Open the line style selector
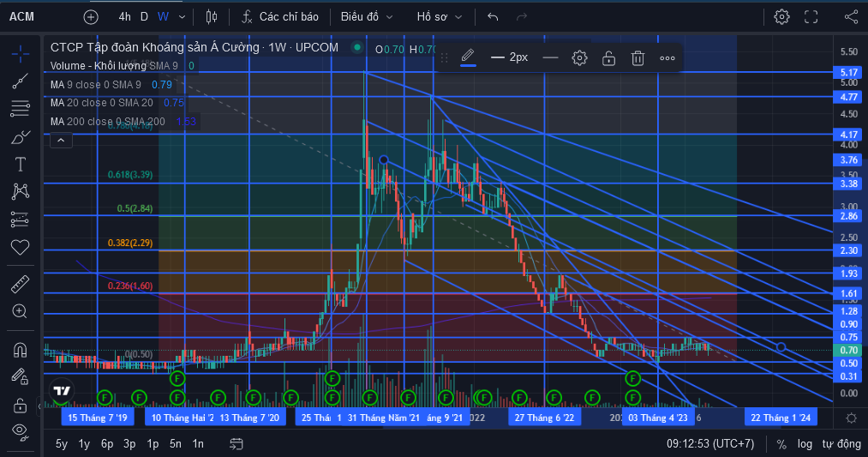 550,57
